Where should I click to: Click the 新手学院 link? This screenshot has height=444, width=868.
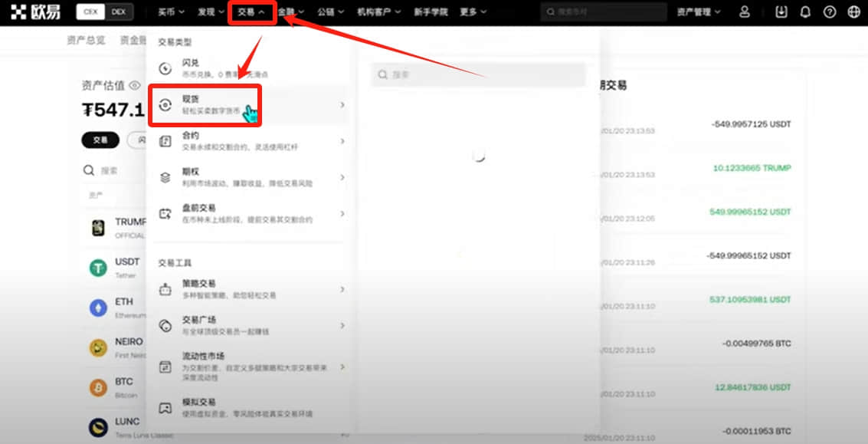click(431, 12)
